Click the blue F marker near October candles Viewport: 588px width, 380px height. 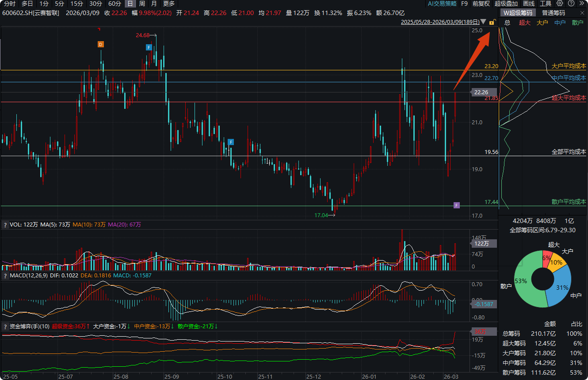231,142
